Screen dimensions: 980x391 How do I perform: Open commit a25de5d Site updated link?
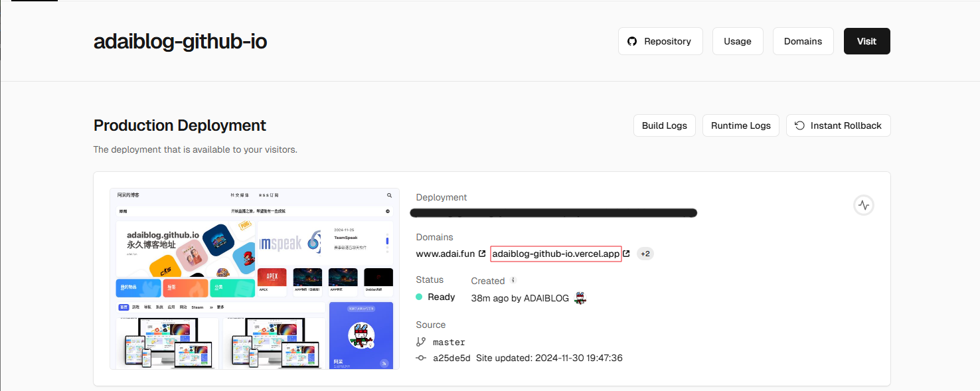pyautogui.click(x=528, y=358)
